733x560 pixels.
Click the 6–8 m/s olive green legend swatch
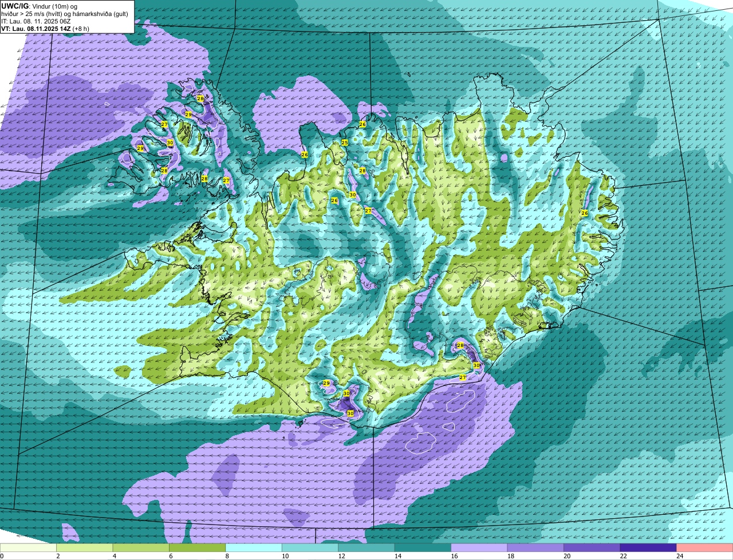tap(198, 547)
